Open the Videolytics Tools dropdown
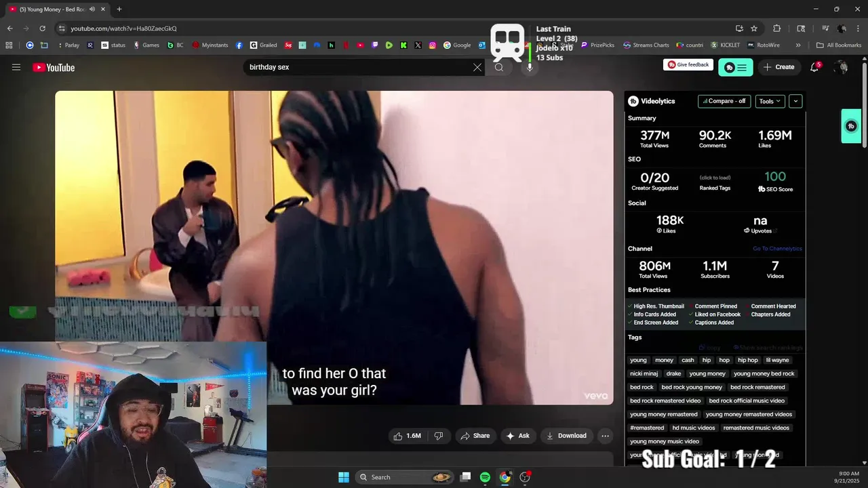Viewport: 868px width, 488px height. (770, 101)
